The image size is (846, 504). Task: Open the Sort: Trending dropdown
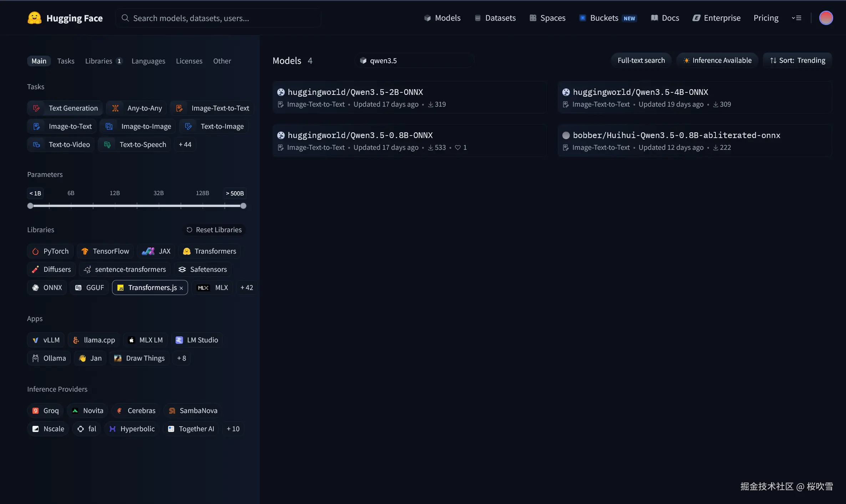797,60
